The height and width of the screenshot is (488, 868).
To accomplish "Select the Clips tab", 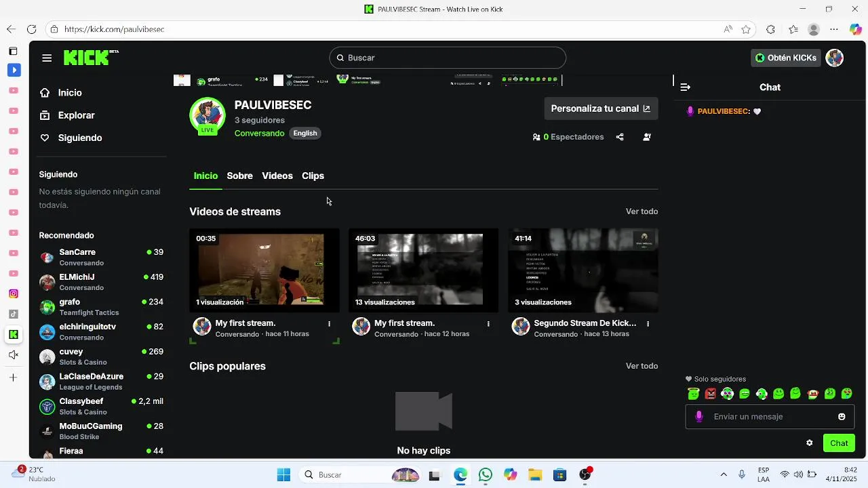I will click(x=313, y=176).
